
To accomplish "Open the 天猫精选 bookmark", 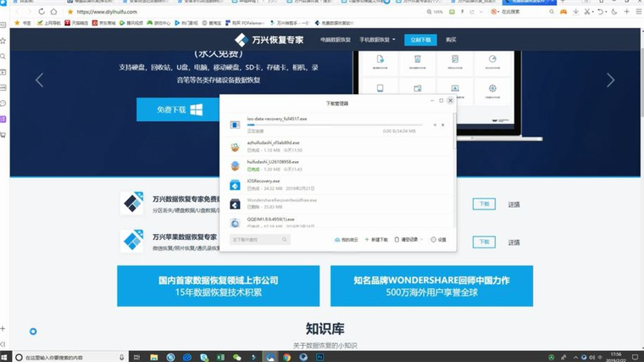I will pos(76,23).
